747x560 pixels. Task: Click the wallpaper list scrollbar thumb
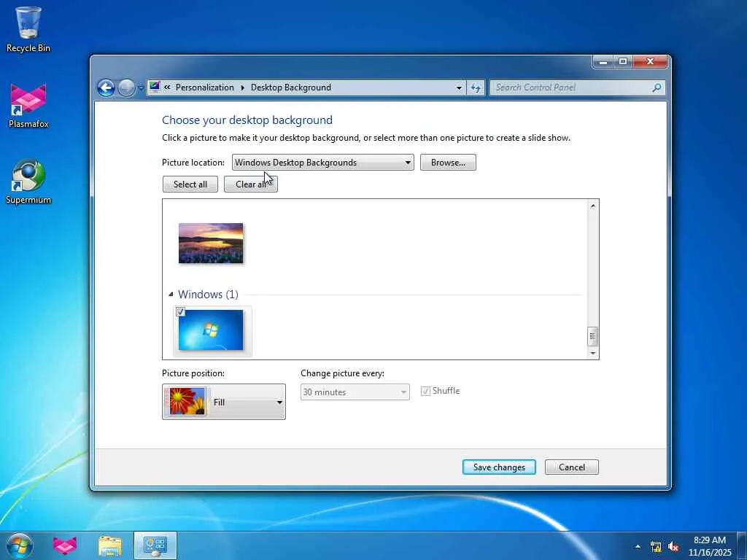tap(592, 336)
